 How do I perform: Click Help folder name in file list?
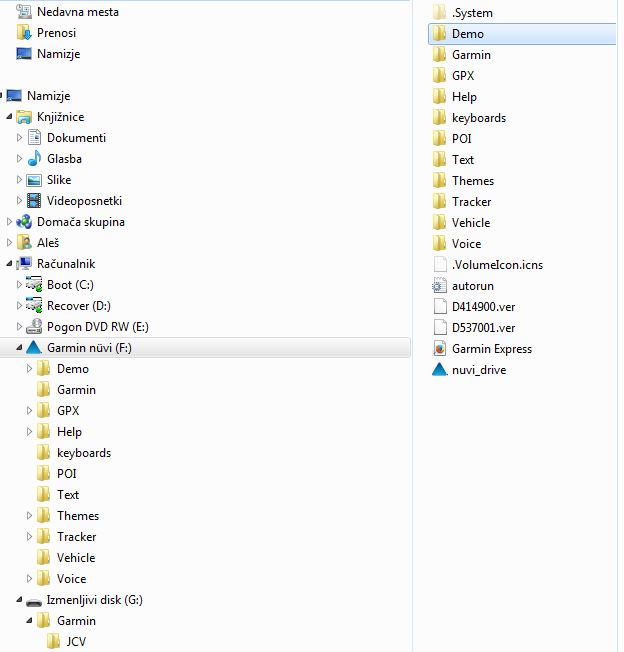464,97
